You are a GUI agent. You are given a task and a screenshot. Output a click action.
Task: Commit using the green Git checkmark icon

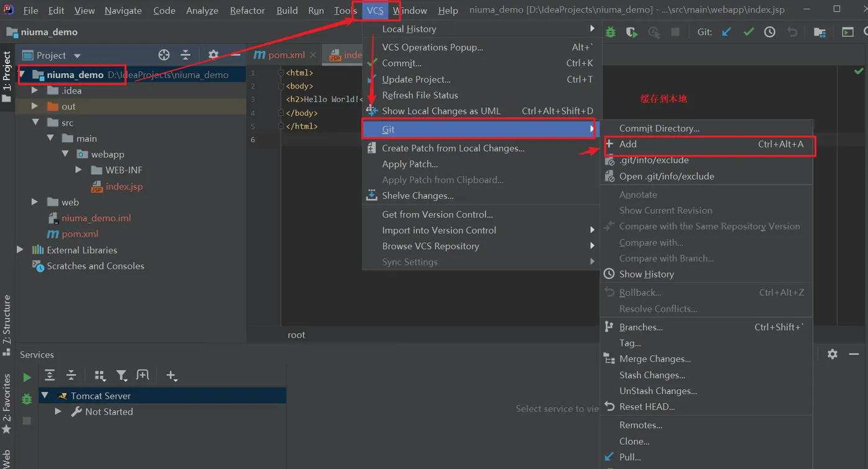(x=748, y=32)
